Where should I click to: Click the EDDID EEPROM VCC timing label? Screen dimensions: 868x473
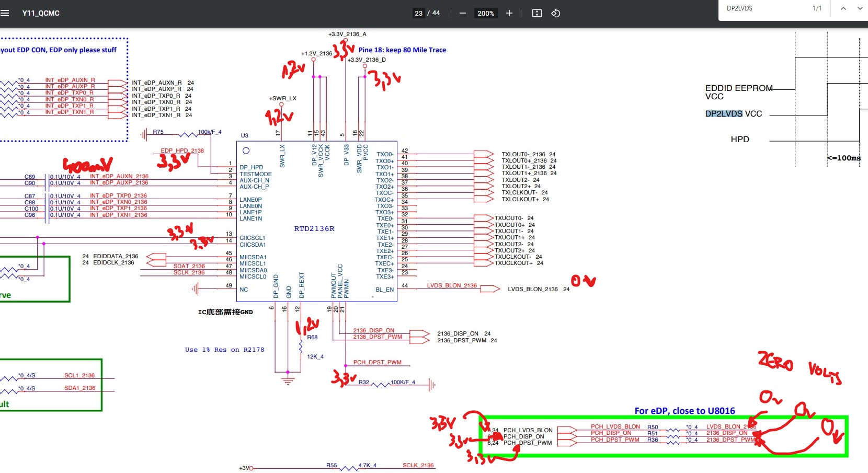738,92
